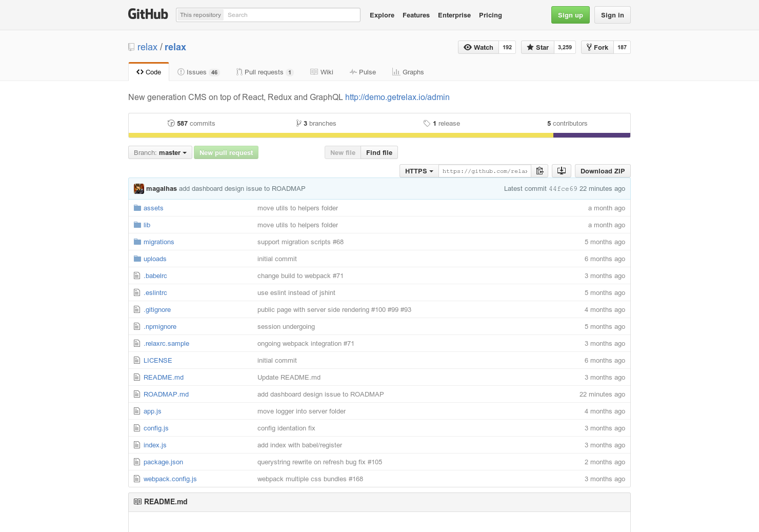Star the relax repository
Image resolution: width=759 pixels, height=532 pixels.
537,47
